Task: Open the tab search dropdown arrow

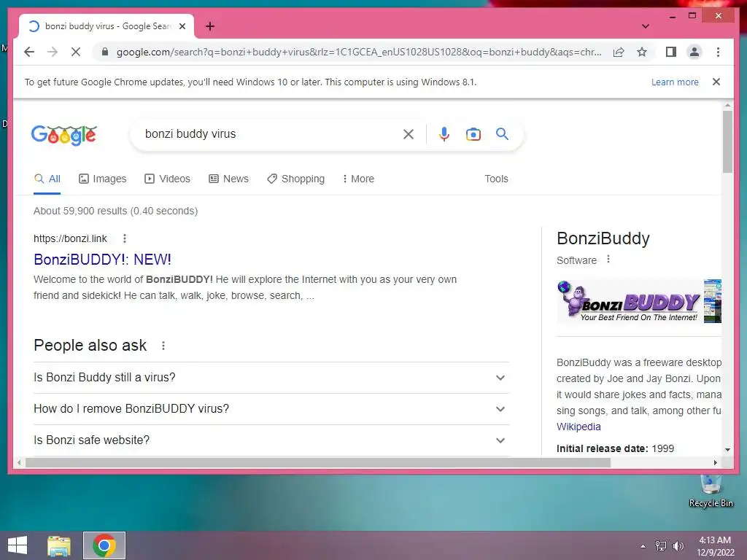Action: pyautogui.click(x=645, y=26)
